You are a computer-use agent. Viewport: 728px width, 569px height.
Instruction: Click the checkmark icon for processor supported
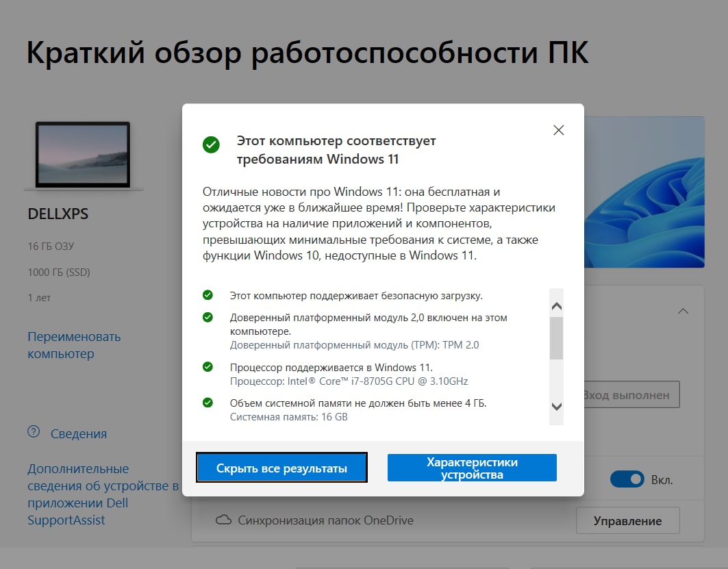(x=208, y=367)
